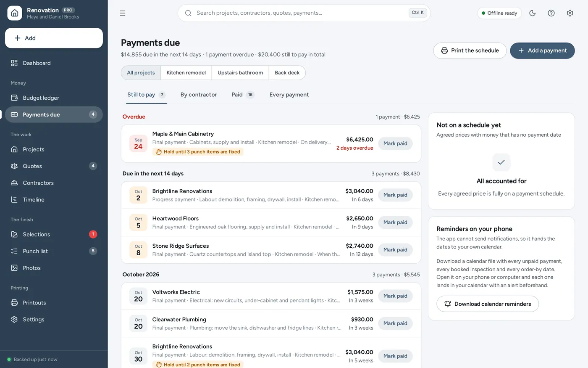Open settings gear icon in top bar

point(570,13)
